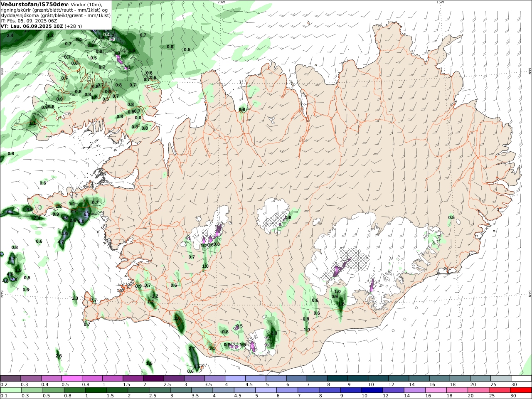Pick the green rain swatch above 0.8
The width and height of the screenshot is (532, 399).
74,390
